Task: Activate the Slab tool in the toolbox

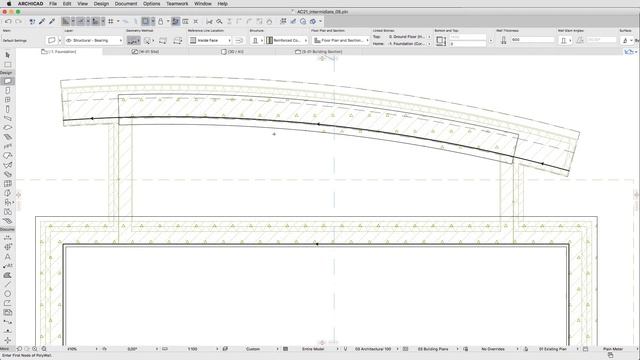Action: [x=7, y=128]
